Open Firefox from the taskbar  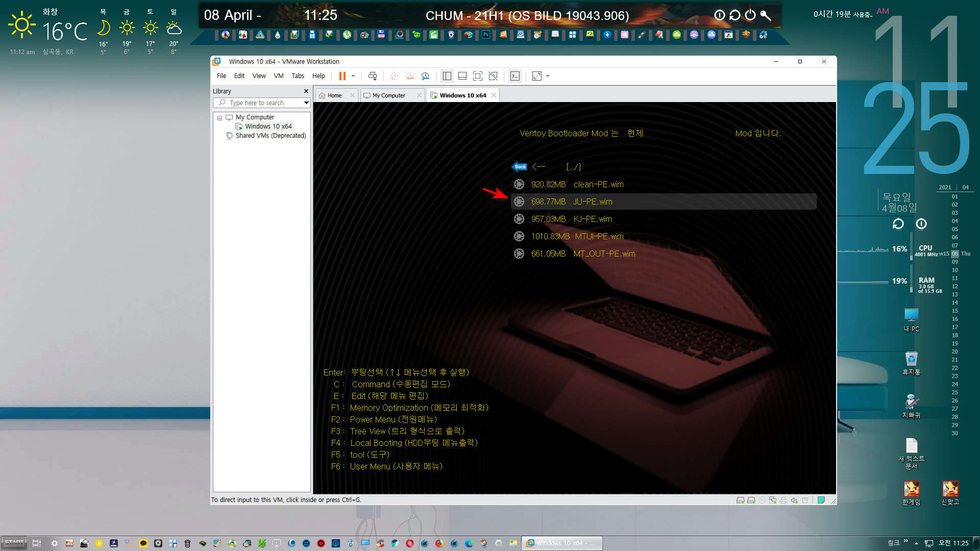[439, 543]
